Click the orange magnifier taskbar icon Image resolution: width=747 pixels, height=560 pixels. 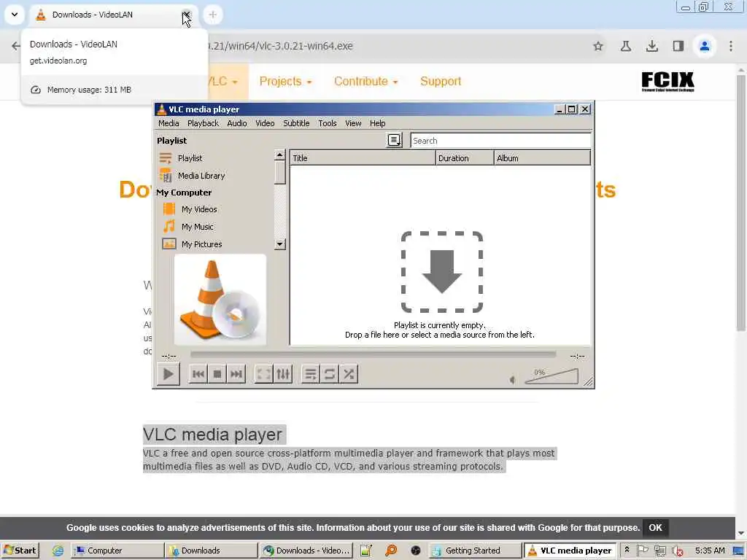(391, 551)
